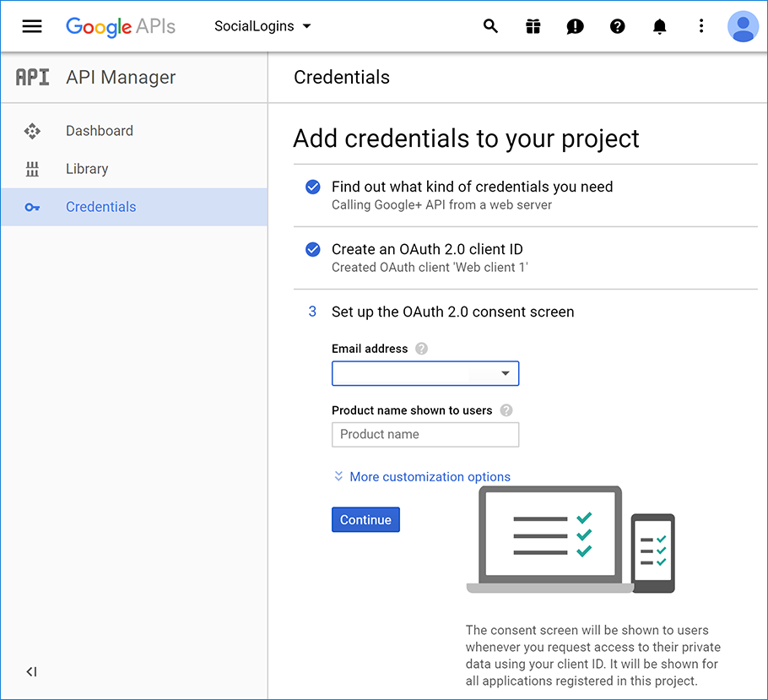Go to Dashboard in sidebar
Image resolution: width=768 pixels, height=700 pixels.
pos(99,131)
